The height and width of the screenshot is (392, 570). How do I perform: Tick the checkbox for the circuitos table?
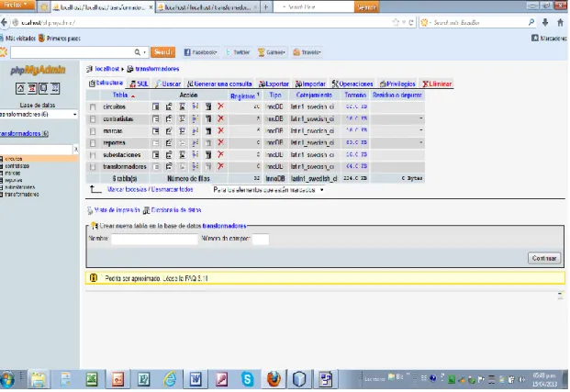(x=93, y=106)
